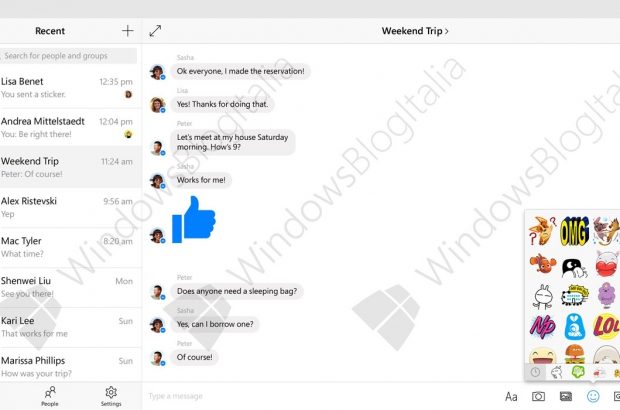Screen dimensions: 620x410
Task: Start a new conversation with plus icon
Action: click(127, 31)
